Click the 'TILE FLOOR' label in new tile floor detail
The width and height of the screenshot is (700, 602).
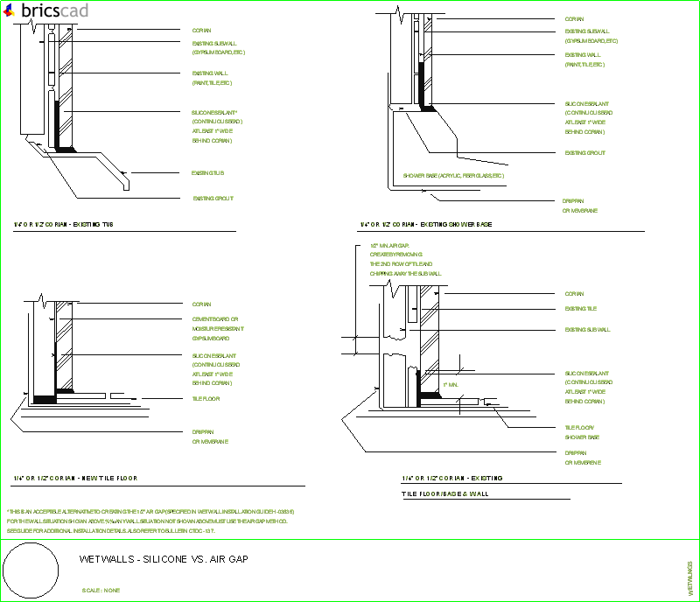[x=206, y=399]
